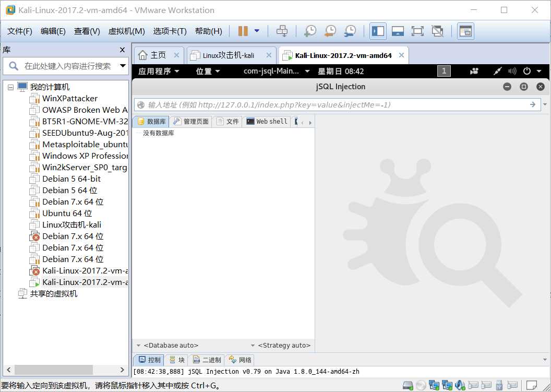Open the library search dropdown arrow

tap(123, 66)
